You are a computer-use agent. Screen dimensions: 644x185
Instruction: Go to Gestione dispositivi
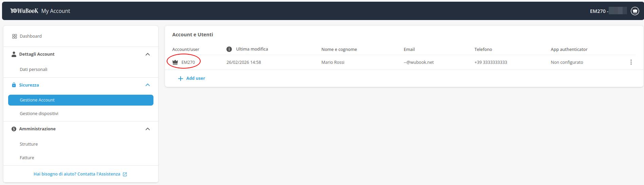click(39, 113)
